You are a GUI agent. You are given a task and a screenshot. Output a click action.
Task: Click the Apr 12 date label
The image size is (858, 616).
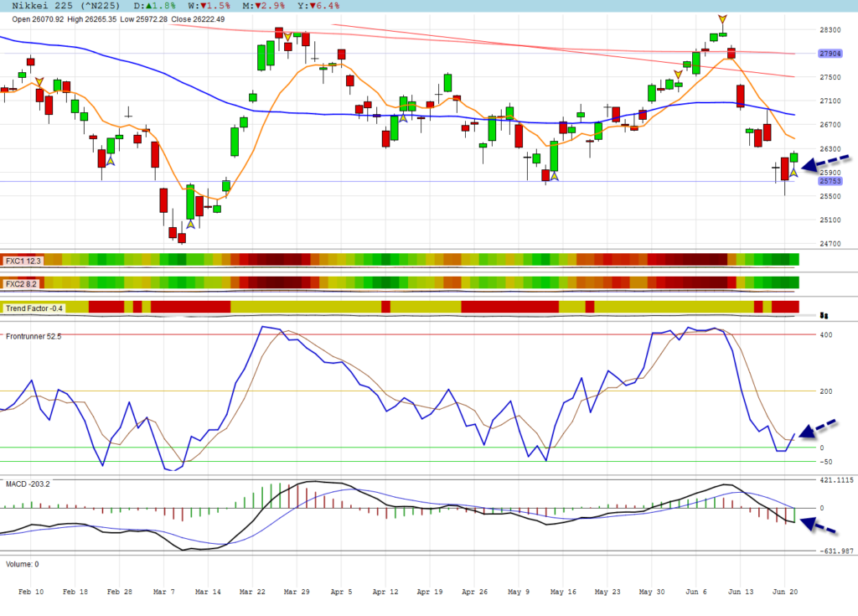tap(385, 592)
